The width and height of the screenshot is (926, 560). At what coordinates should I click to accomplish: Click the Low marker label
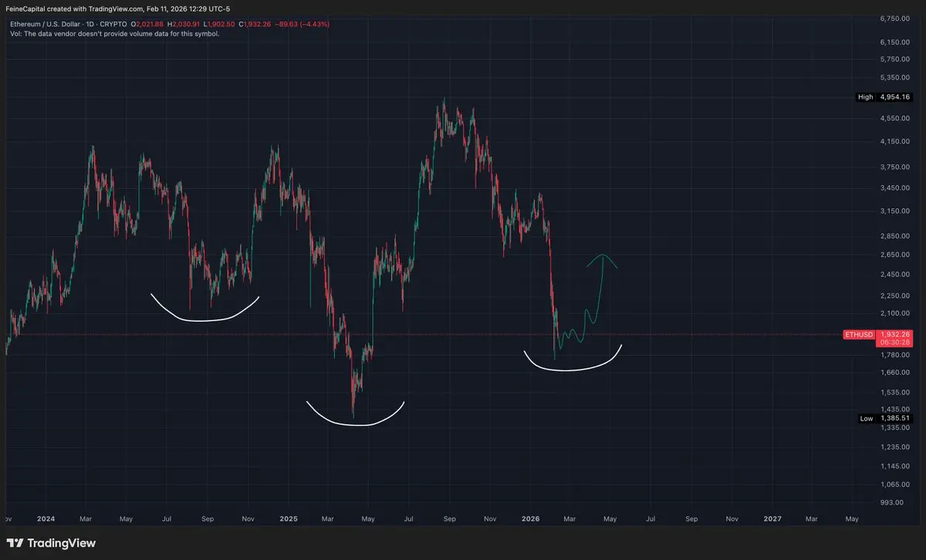pyautogui.click(x=867, y=418)
